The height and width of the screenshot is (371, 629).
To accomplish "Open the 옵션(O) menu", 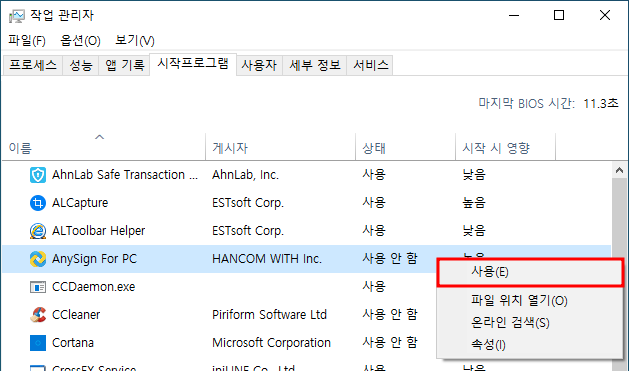I will point(80,41).
